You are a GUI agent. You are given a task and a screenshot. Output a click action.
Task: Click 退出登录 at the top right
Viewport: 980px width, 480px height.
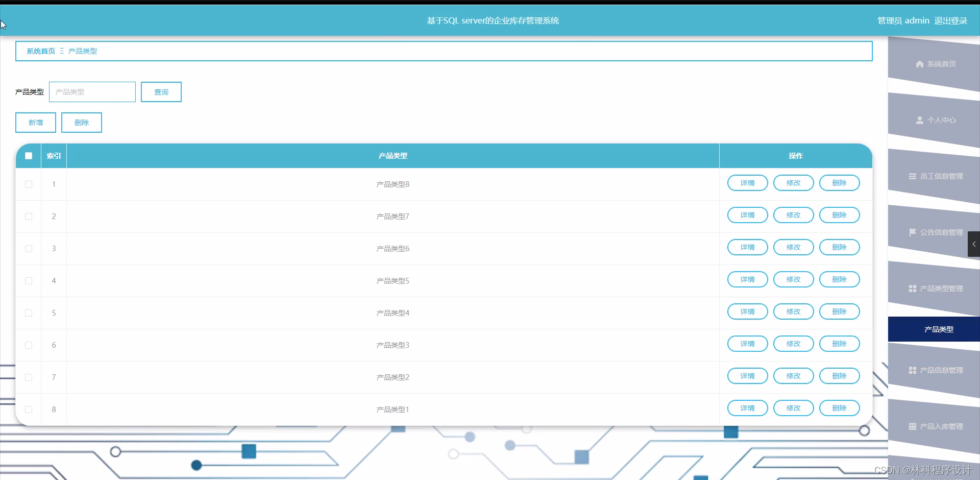click(950, 20)
